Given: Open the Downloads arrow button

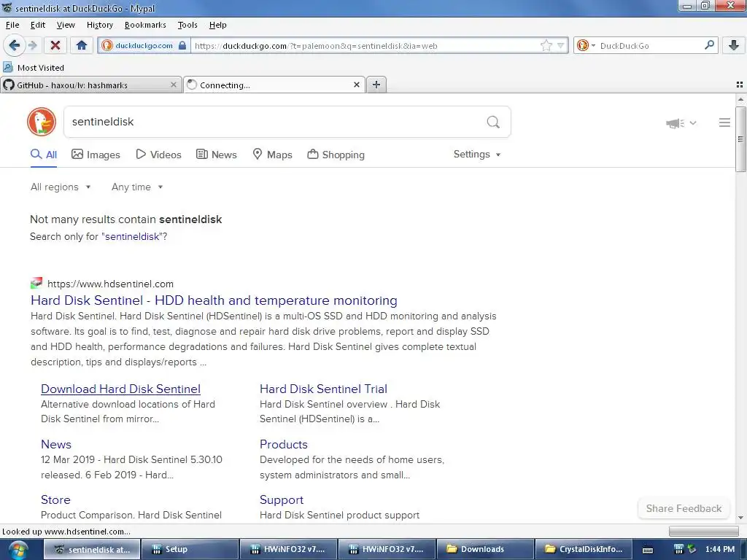Looking at the screenshot, I should click(734, 46).
